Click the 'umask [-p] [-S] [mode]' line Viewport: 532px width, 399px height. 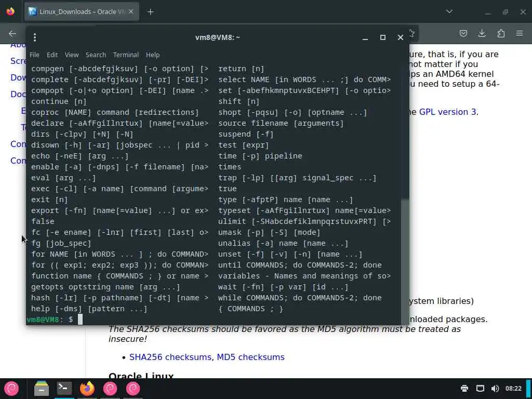pyautogui.click(x=269, y=232)
